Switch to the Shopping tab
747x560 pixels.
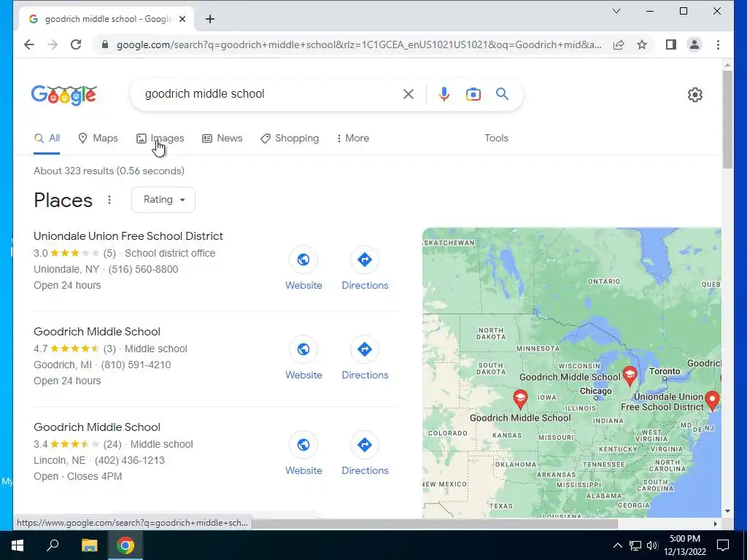tap(290, 138)
